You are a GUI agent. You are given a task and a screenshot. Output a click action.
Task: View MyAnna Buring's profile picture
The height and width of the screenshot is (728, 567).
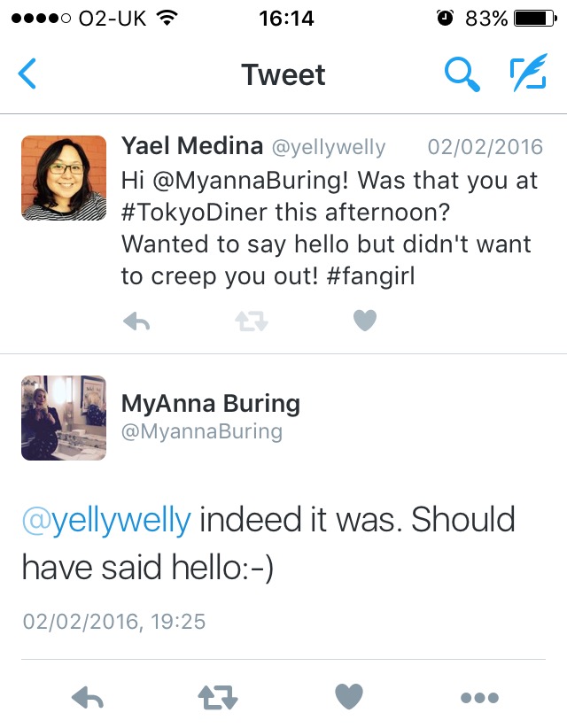[63, 417]
